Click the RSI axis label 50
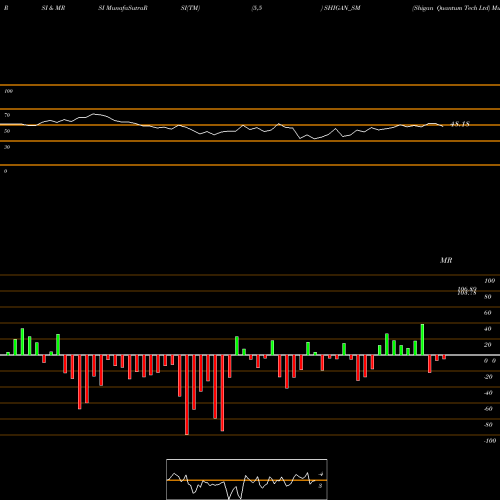Viewport: 500px width, 500px height. pos(7,131)
